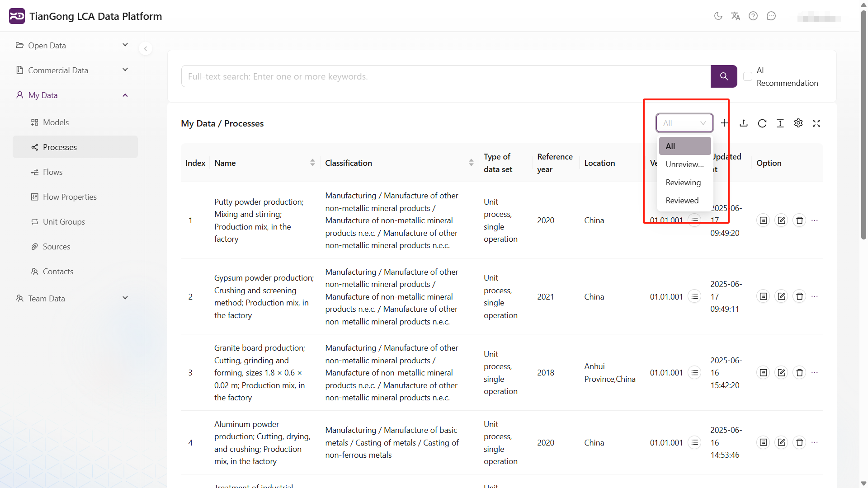Refresh the processes table
868x488 pixels.
tap(762, 123)
